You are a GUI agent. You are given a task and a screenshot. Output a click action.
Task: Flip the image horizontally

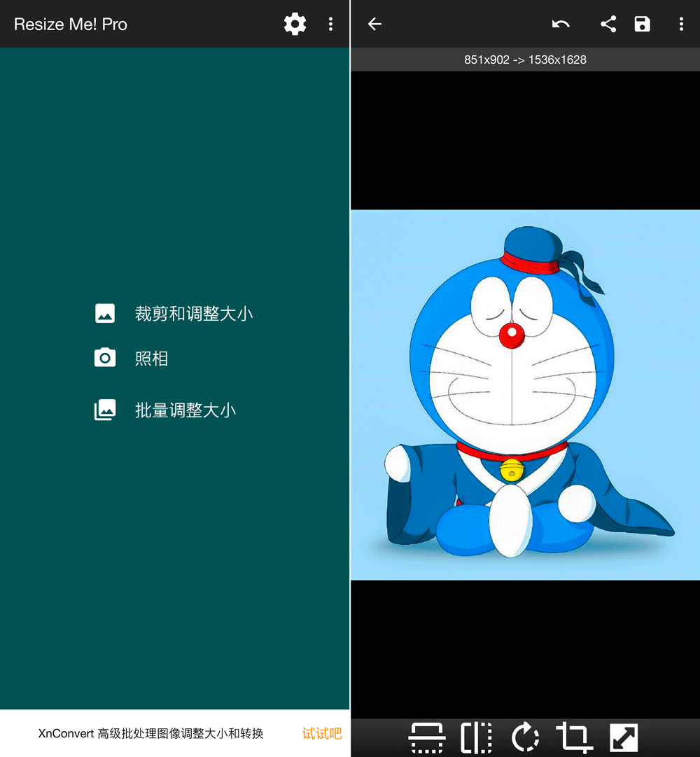[476, 737]
